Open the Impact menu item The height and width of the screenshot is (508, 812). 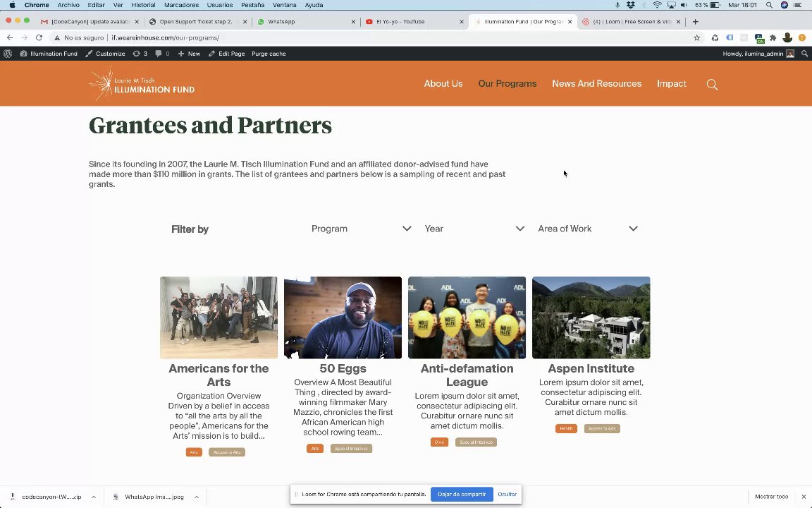point(672,83)
